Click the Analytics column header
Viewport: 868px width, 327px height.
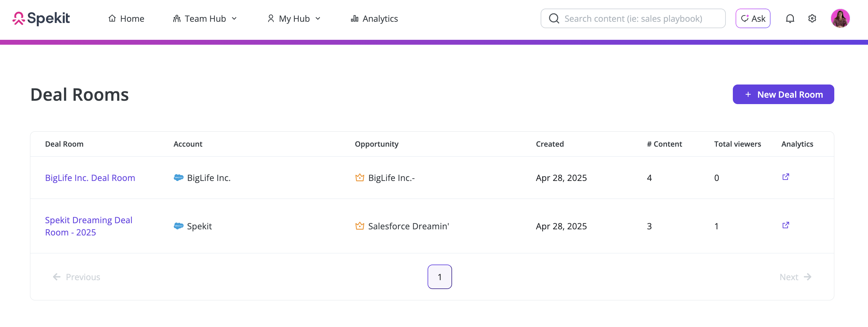click(x=797, y=144)
